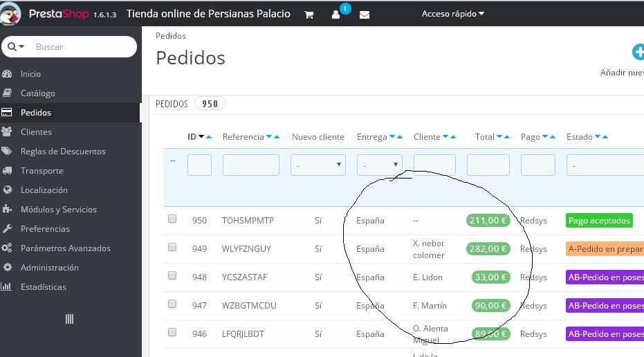Click reference TOHSMPMTP cell
Screen dimensions: 644x357
(248, 221)
